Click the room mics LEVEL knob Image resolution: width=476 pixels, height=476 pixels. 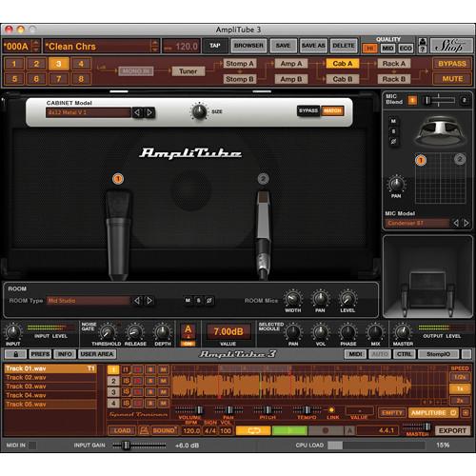tap(347, 299)
